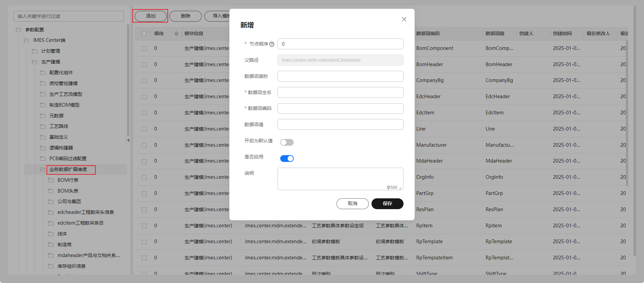Viewport: 644px width, 283px height.
Task: Click the 数据项值 input field
Action: click(341, 124)
